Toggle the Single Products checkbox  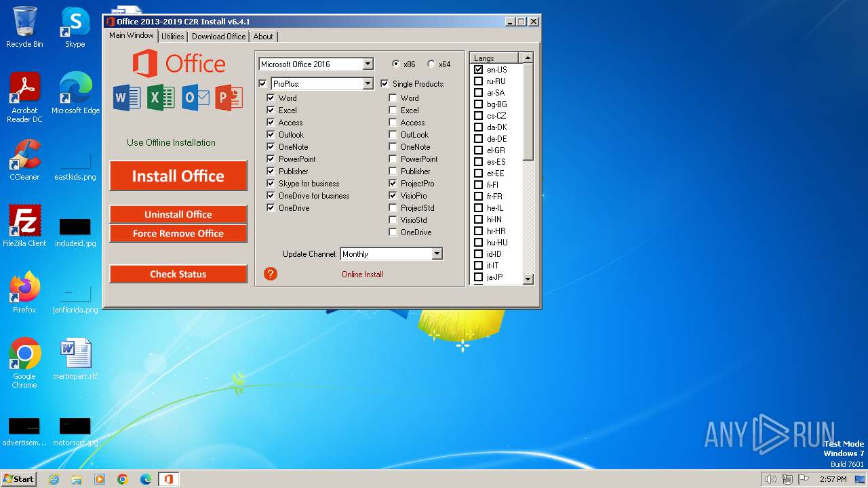[x=385, y=83]
